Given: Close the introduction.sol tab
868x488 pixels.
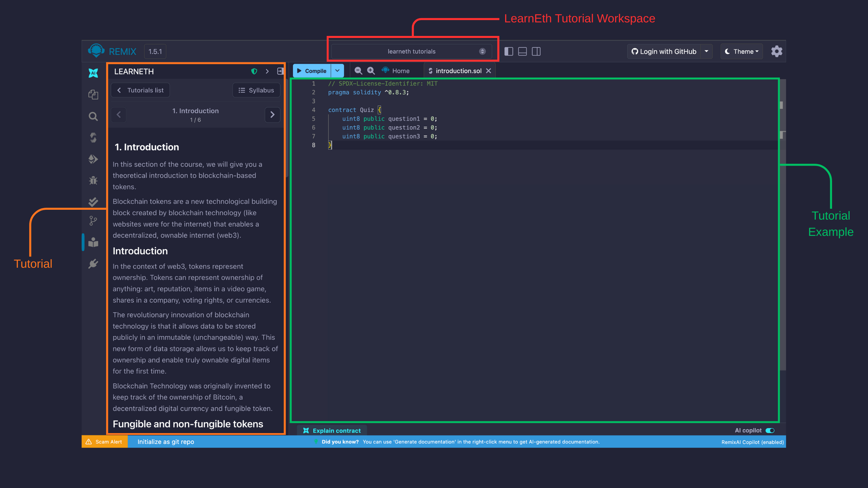Looking at the screenshot, I should point(489,71).
